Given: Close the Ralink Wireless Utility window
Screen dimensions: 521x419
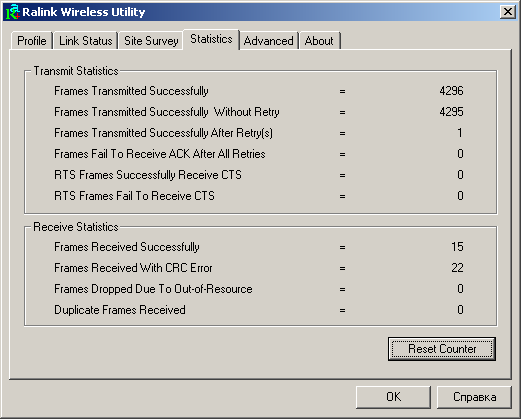Looking at the screenshot, I should tap(508, 12).
